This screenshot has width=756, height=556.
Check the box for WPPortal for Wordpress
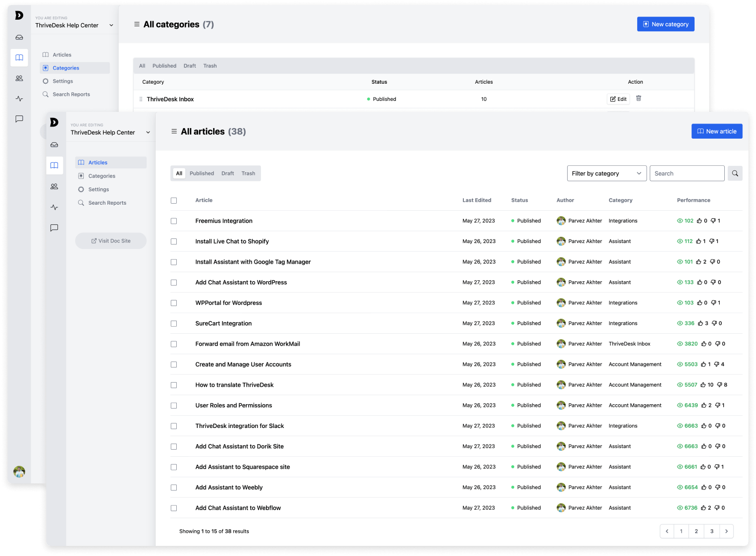pyautogui.click(x=174, y=303)
